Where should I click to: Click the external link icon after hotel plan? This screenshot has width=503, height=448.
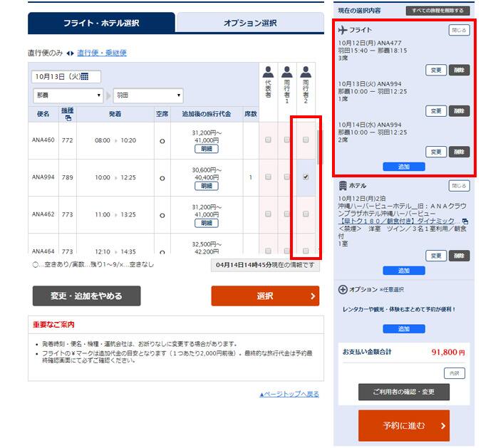[465, 222]
